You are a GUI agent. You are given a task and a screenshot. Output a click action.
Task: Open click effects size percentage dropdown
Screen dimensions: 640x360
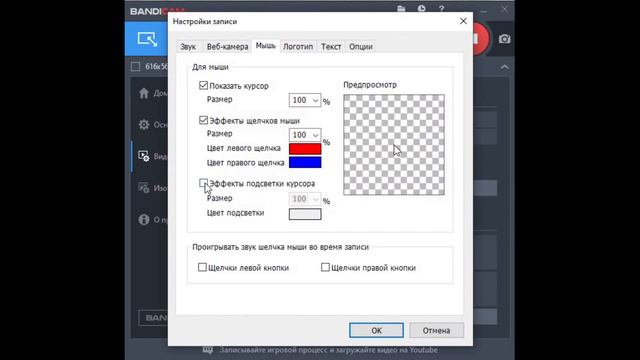coord(304,135)
